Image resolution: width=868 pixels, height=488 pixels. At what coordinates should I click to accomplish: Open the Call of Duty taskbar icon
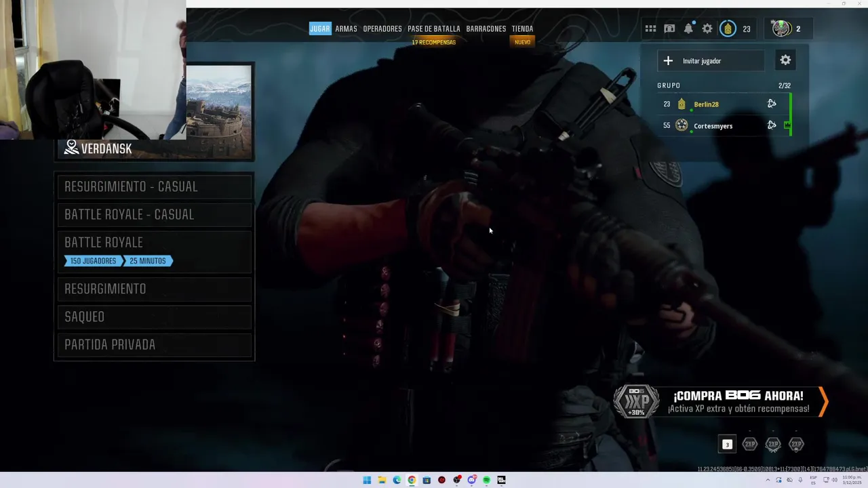click(x=501, y=480)
